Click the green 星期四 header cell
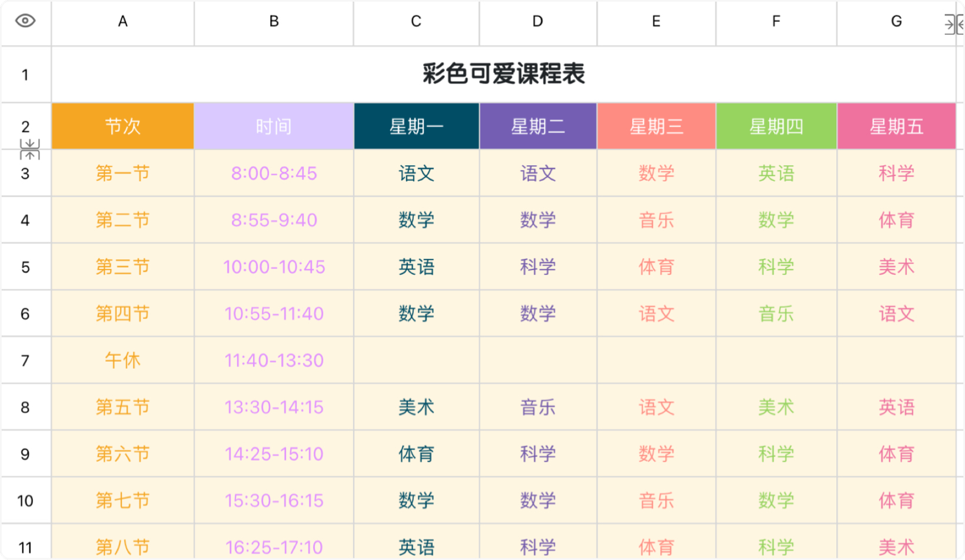The height and width of the screenshot is (560, 965). [776, 126]
